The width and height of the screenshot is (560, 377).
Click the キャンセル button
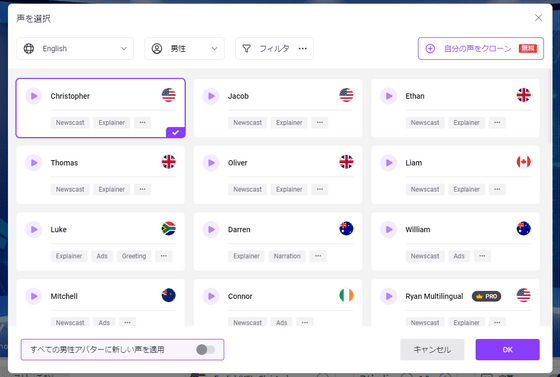[432, 350]
